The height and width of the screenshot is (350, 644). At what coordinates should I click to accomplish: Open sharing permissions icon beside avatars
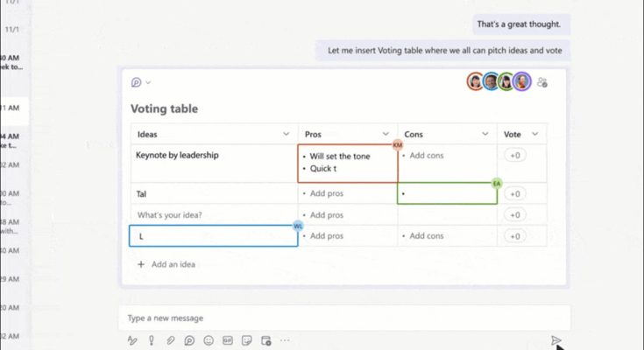click(543, 82)
